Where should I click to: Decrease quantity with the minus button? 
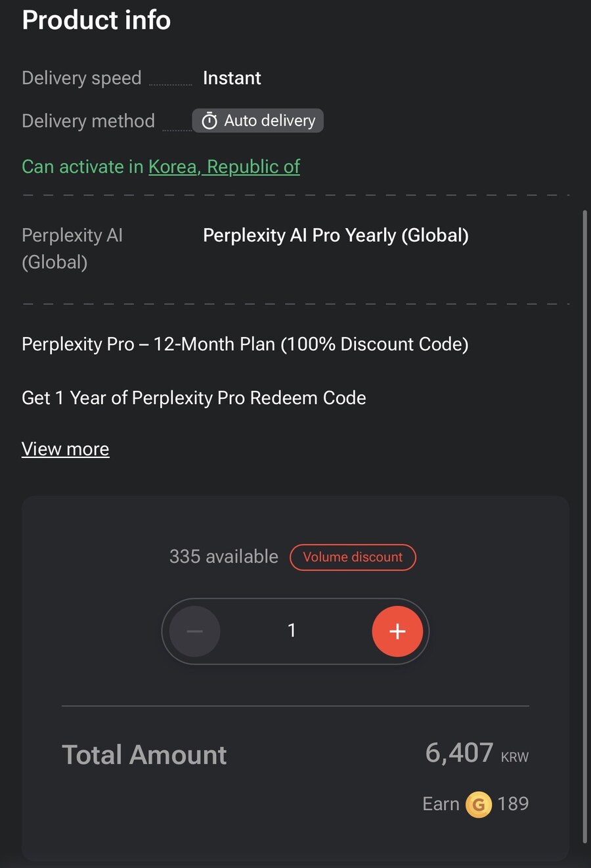pos(194,631)
